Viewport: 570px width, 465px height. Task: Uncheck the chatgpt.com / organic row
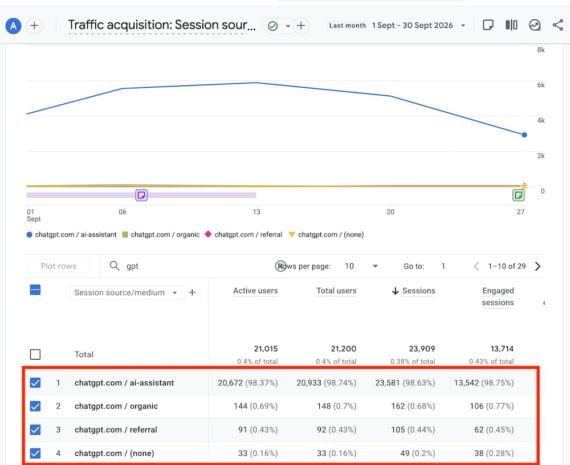pyautogui.click(x=35, y=406)
